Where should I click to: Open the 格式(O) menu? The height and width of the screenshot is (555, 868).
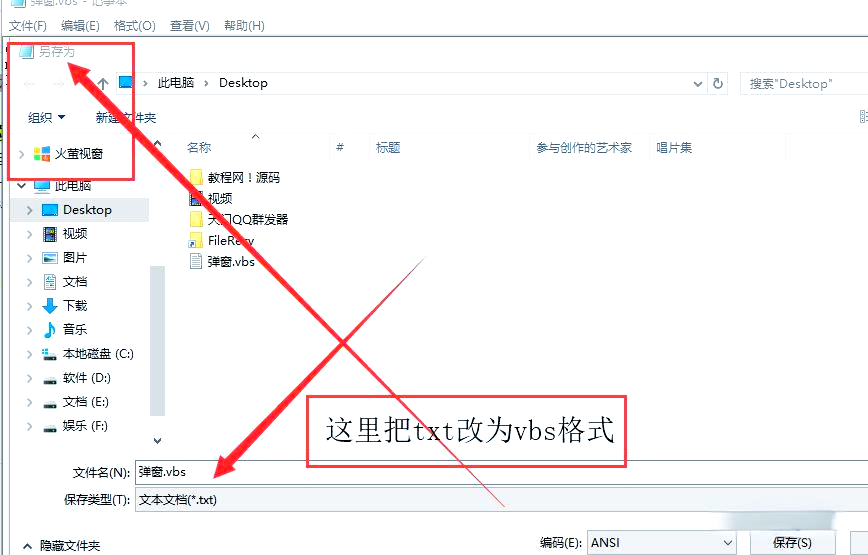[135, 25]
